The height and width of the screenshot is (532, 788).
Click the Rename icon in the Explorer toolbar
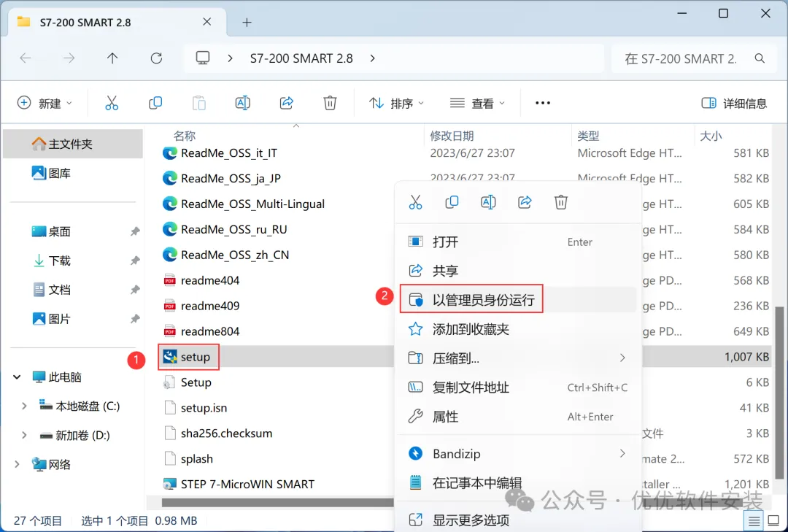(x=243, y=103)
